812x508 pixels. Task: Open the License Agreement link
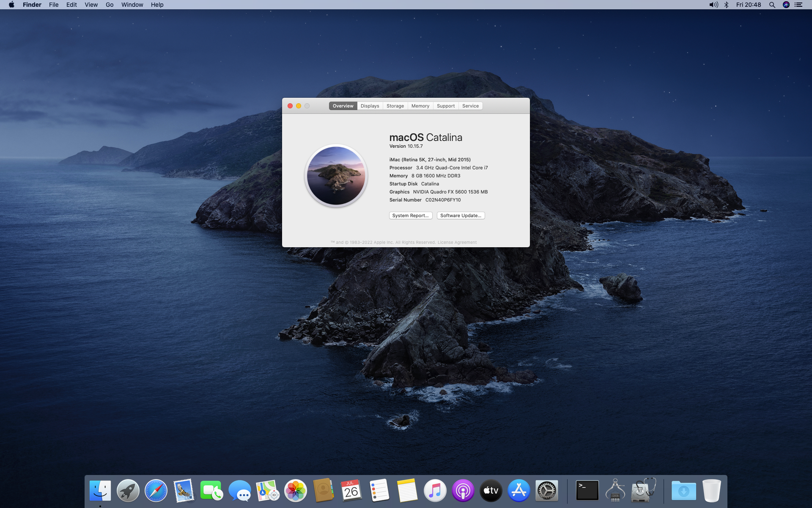[x=457, y=243]
